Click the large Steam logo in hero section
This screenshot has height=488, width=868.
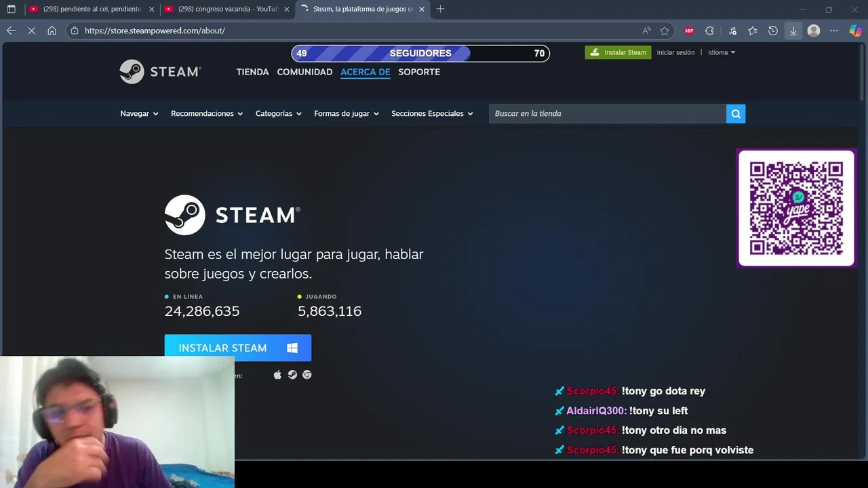click(233, 215)
